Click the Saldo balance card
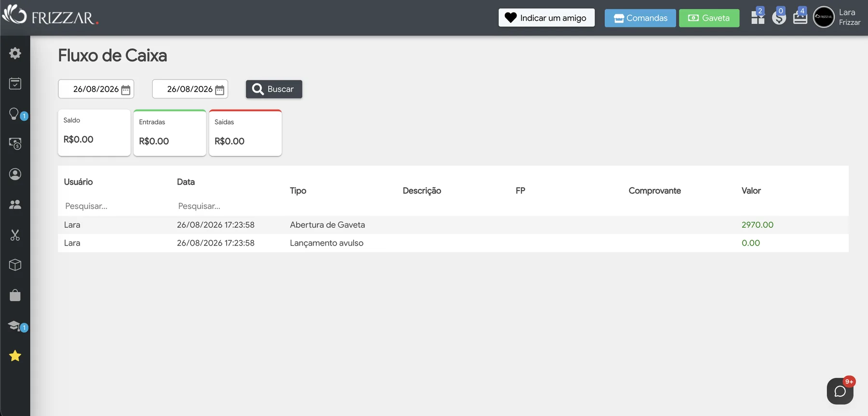The image size is (868, 416). point(94,133)
